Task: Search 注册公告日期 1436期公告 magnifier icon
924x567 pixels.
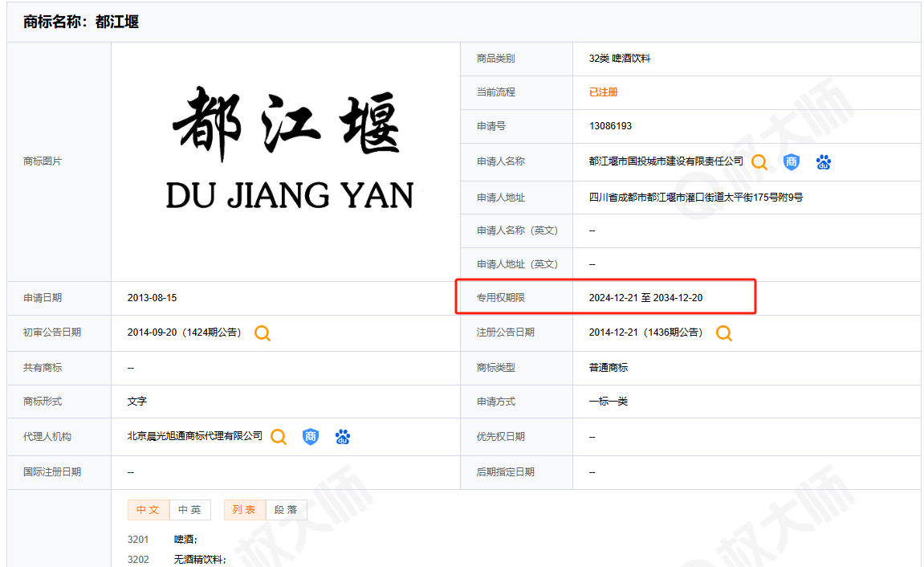Action: pos(723,333)
